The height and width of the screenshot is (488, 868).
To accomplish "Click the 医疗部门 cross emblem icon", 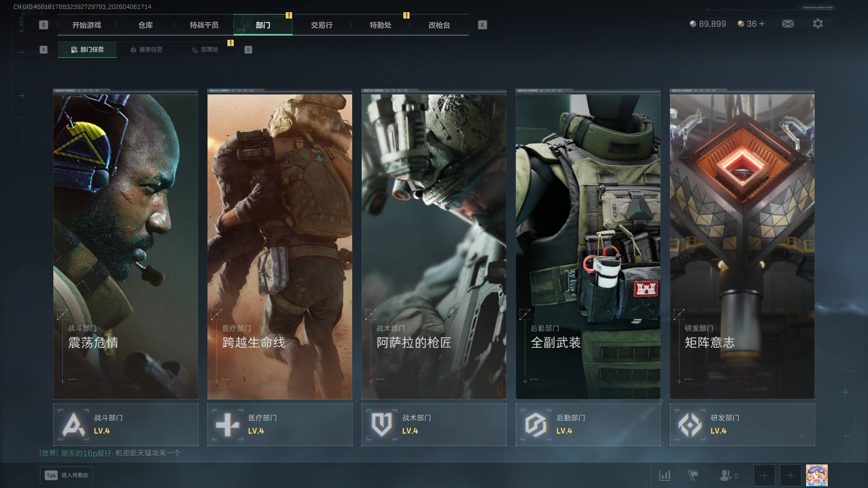I will [227, 425].
